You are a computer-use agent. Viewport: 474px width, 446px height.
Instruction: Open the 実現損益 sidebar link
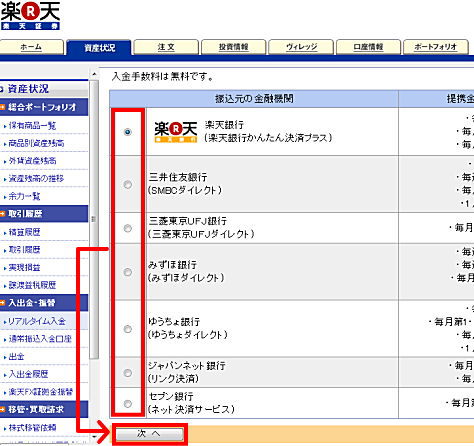pyautogui.click(x=24, y=267)
